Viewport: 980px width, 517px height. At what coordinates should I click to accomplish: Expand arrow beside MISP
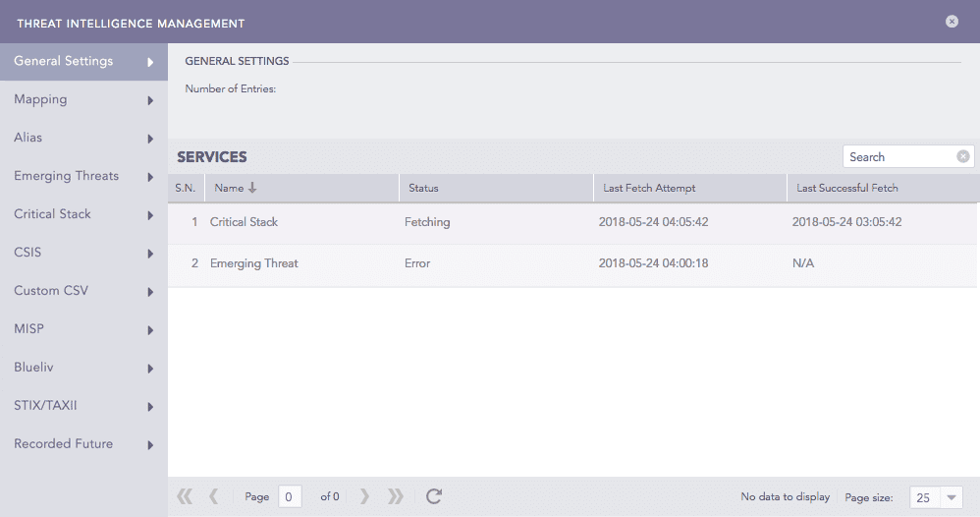[150, 330]
